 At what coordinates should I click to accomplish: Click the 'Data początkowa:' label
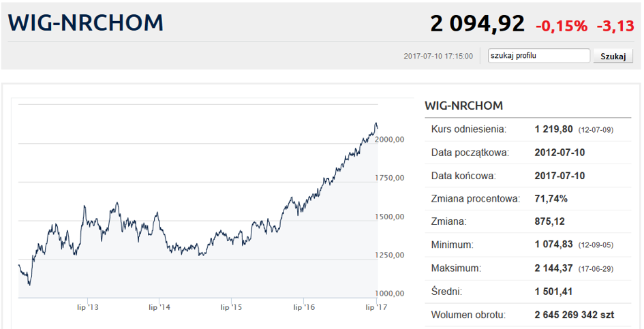click(x=470, y=153)
